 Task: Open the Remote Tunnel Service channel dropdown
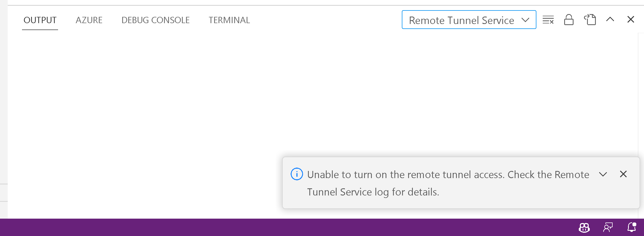pyautogui.click(x=469, y=20)
